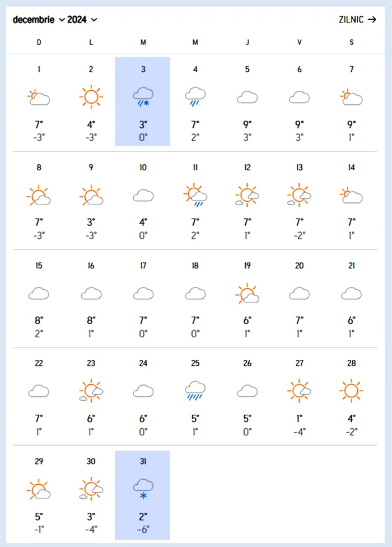
Task: Click the 9° high temperature on day 6
Action: tap(299, 124)
